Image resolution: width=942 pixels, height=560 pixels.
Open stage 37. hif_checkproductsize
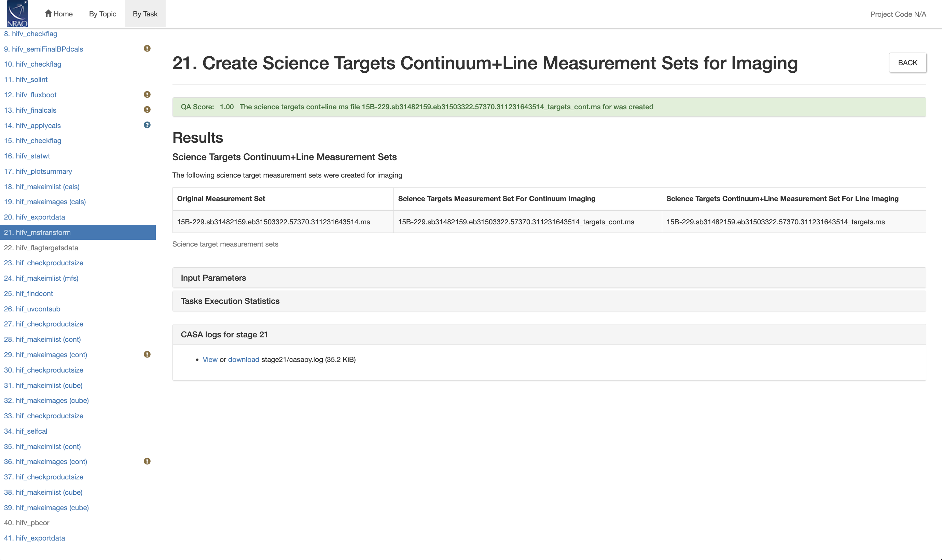point(43,477)
